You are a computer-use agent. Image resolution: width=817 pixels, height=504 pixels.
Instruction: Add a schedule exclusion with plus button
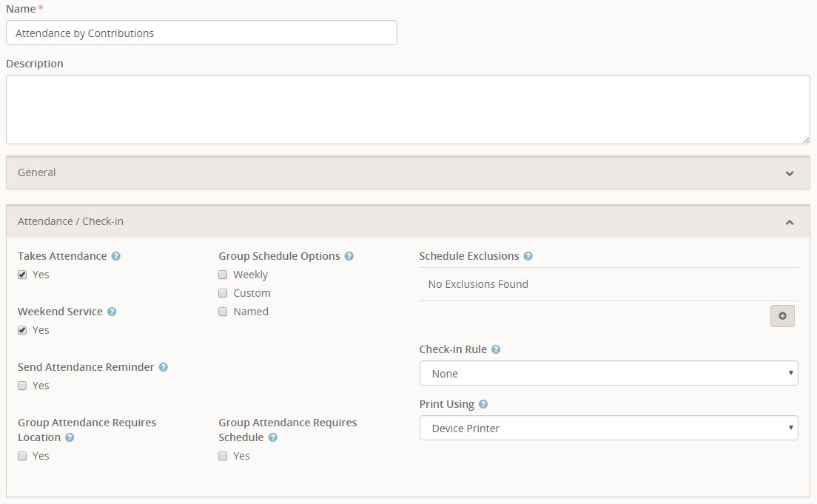(782, 316)
